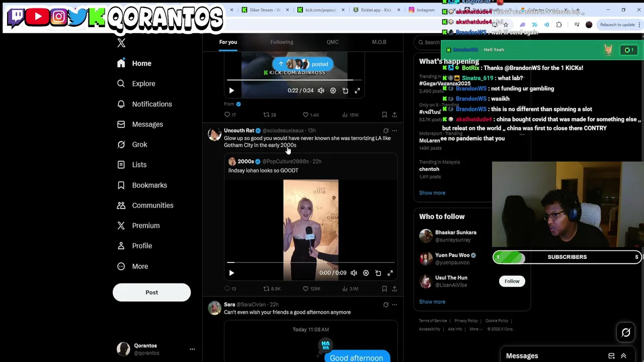The width and height of the screenshot is (644, 362).
Task: Open more options on Uncouth Rat post
Action: (x=394, y=131)
